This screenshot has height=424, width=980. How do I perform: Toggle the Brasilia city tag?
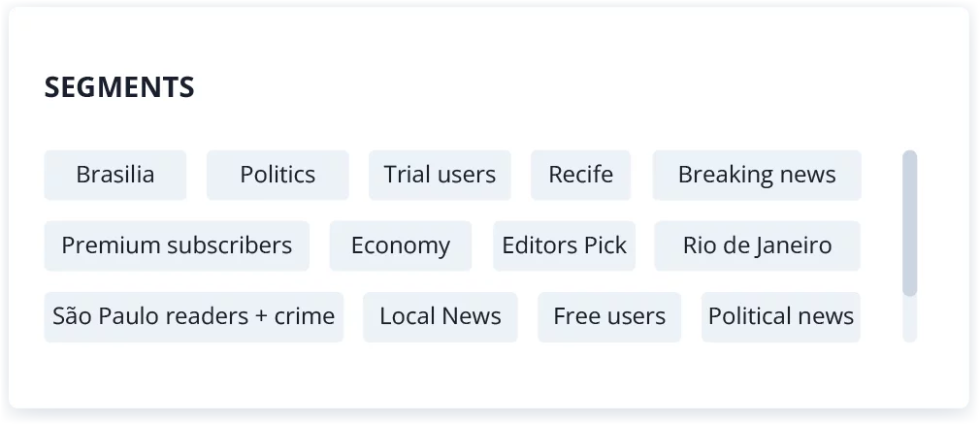pyautogui.click(x=115, y=175)
